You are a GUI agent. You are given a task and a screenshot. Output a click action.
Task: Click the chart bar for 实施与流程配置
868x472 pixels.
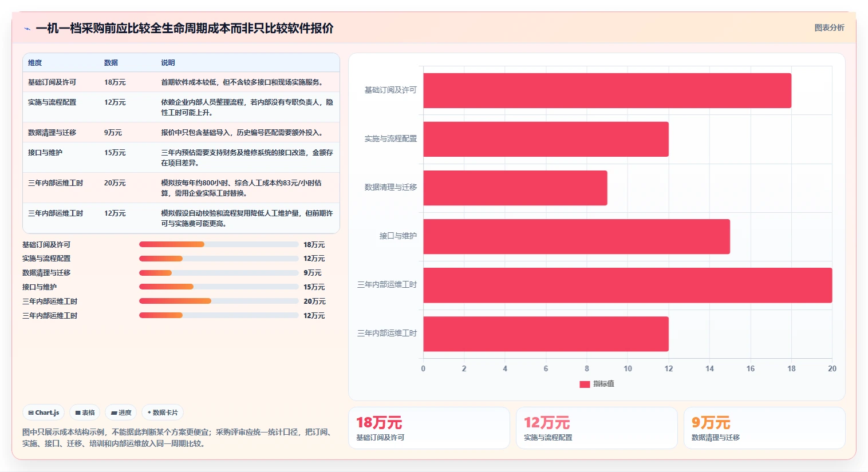[546, 139]
